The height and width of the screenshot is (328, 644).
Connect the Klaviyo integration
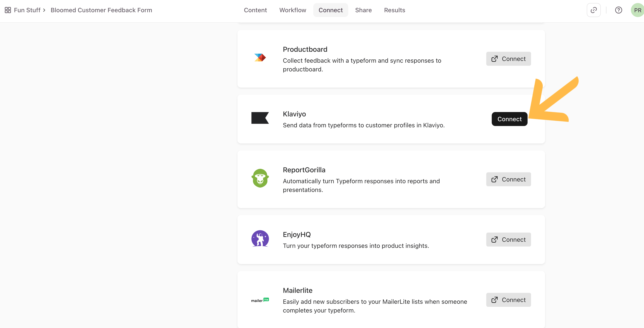point(509,119)
